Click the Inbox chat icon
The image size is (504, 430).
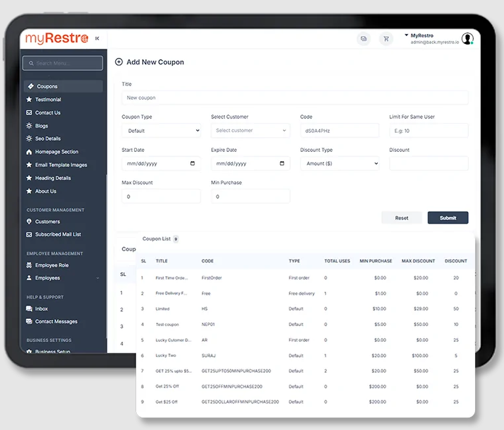(x=29, y=308)
